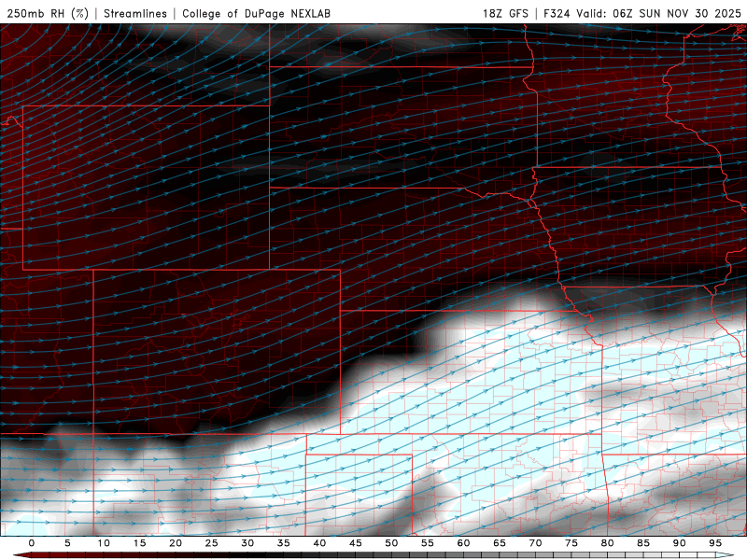The image size is (747, 560).
Task: Click the "250mb RH (%)" title text
Action: pyautogui.click(x=48, y=13)
